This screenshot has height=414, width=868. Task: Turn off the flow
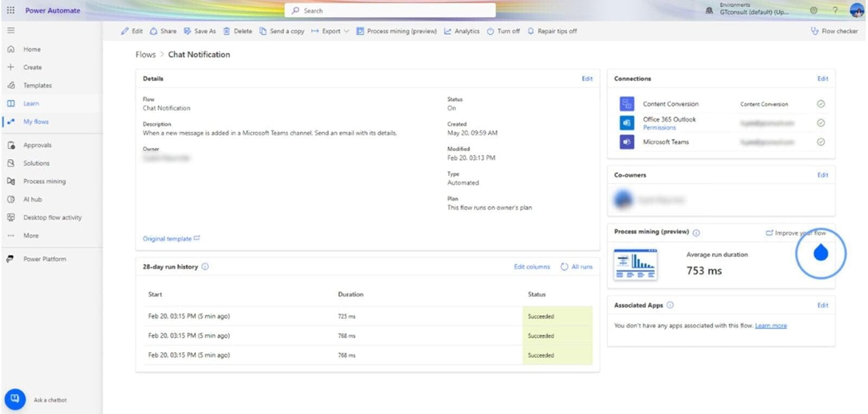[503, 31]
